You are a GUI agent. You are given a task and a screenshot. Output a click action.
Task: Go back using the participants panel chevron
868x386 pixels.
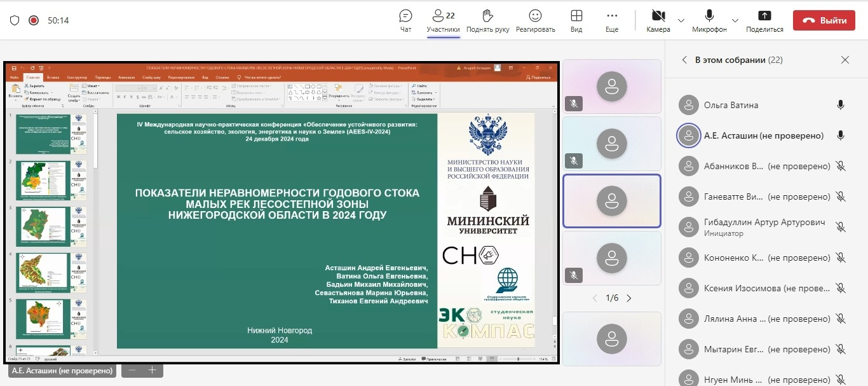684,60
